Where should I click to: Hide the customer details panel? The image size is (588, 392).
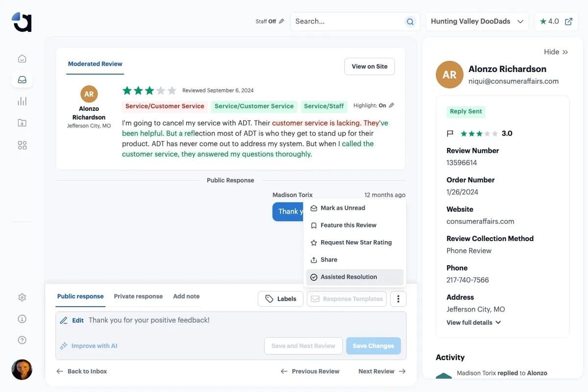[556, 52]
